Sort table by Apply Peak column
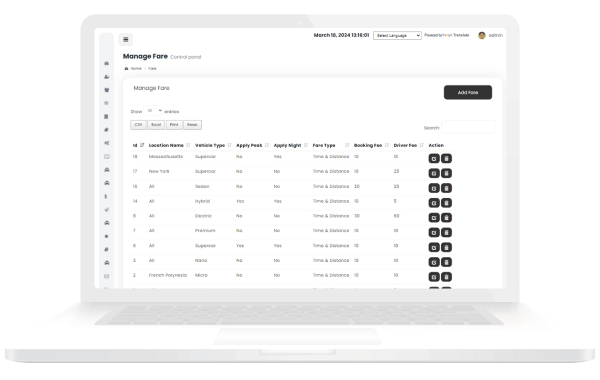 [x=252, y=145]
